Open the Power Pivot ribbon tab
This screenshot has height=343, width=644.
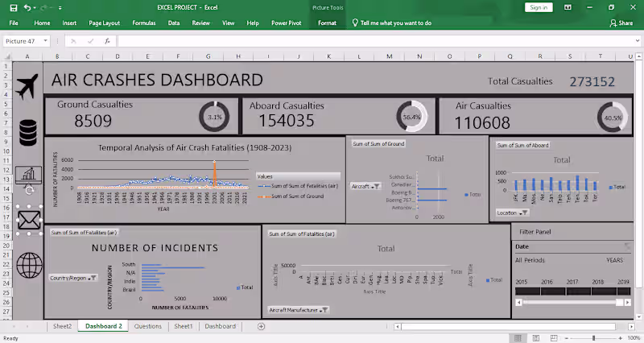tap(287, 23)
